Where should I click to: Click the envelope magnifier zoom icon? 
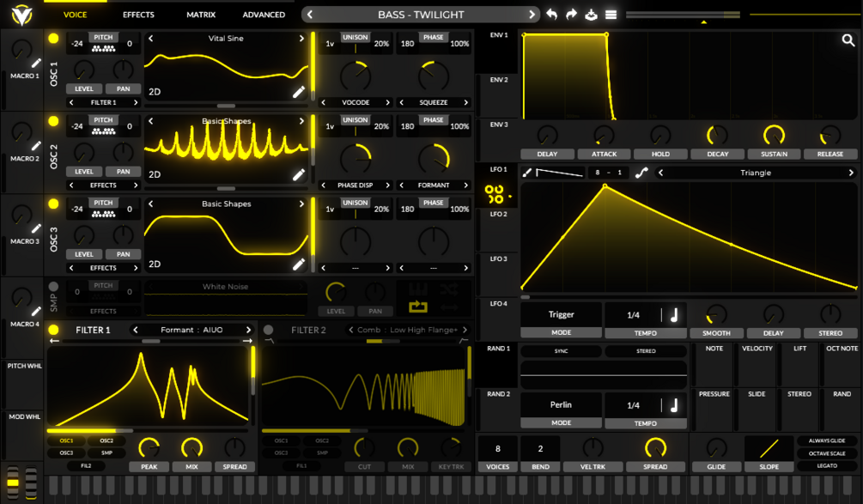pos(848,39)
